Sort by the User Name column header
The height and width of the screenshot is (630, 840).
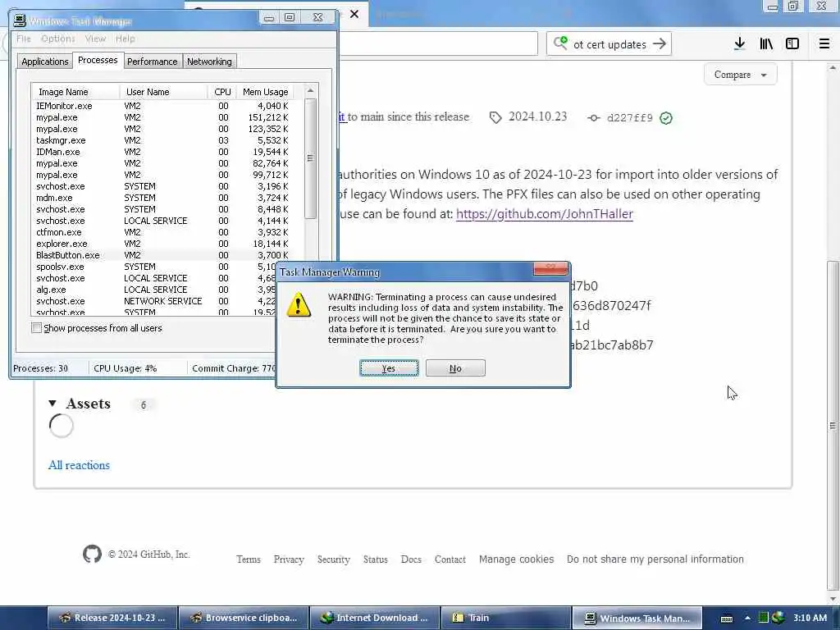163,92
